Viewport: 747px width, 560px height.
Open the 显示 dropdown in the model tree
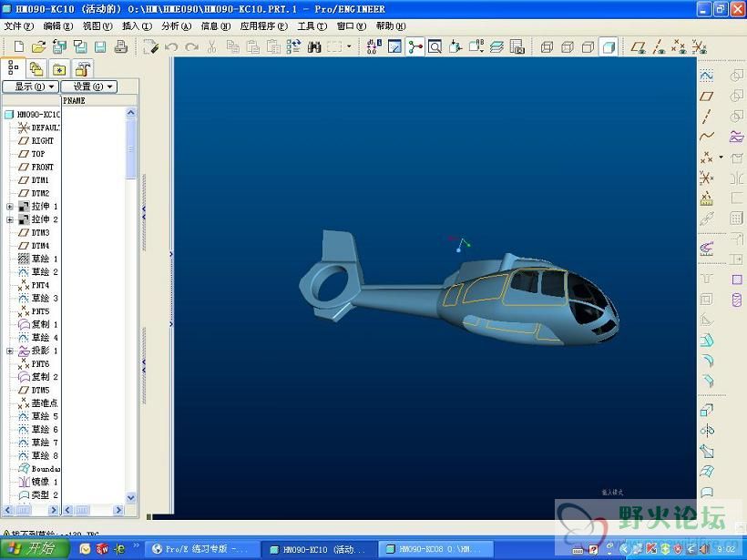[x=30, y=87]
